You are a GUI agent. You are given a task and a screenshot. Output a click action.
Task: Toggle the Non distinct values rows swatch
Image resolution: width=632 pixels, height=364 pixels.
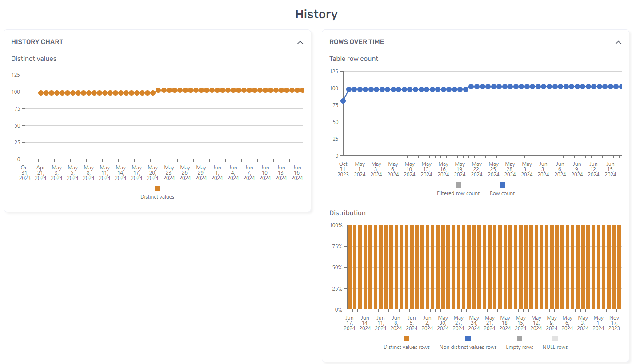tap(468, 339)
